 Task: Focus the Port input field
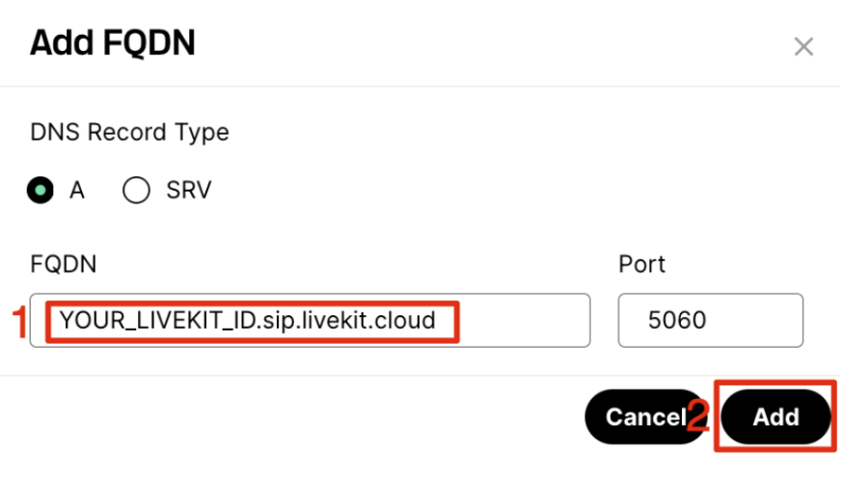pyautogui.click(x=710, y=320)
